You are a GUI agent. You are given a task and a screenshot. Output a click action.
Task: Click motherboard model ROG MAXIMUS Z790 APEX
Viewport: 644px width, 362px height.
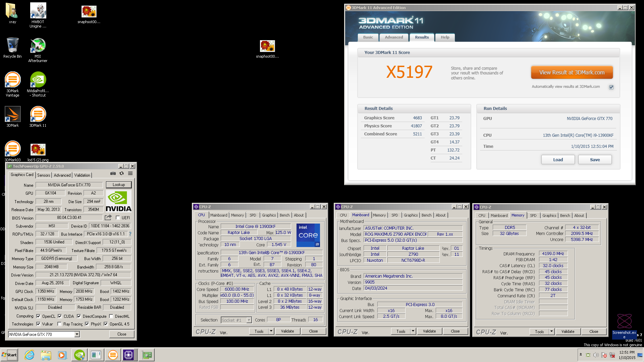coord(395,234)
